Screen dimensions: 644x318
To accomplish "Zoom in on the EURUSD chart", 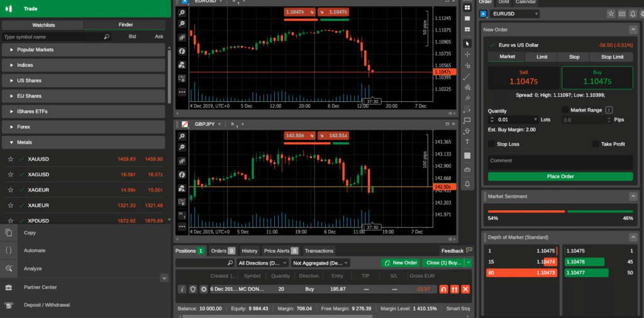I will pyautogui.click(x=182, y=13).
